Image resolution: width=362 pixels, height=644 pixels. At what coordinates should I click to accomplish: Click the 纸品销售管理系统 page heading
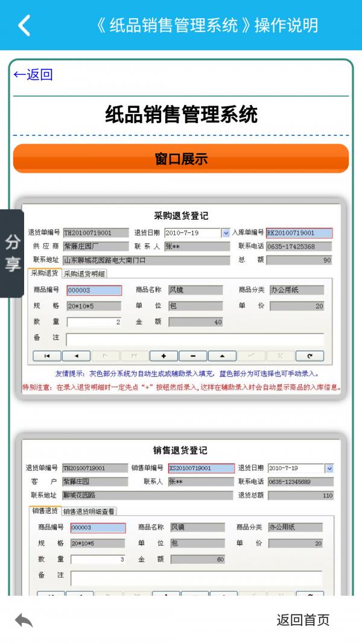tap(181, 114)
